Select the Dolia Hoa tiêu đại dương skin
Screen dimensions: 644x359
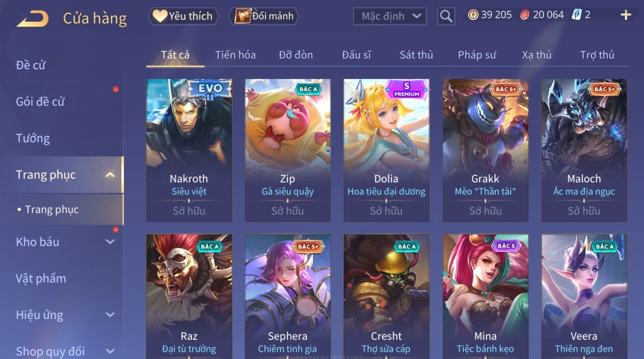coord(386,150)
